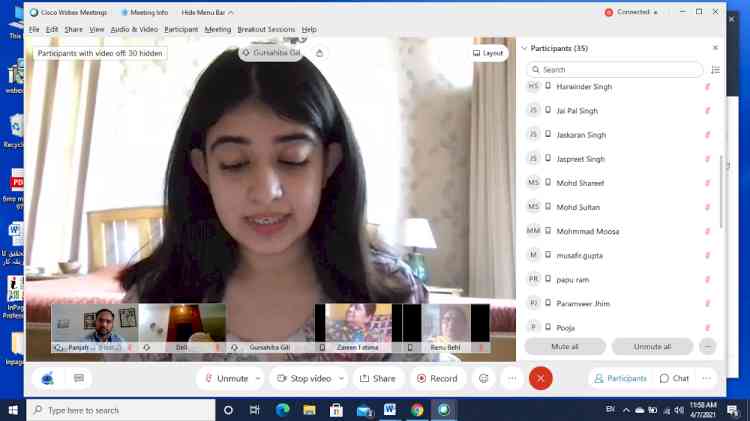Open the Webex assistant icon at bottom left

[x=47, y=379]
